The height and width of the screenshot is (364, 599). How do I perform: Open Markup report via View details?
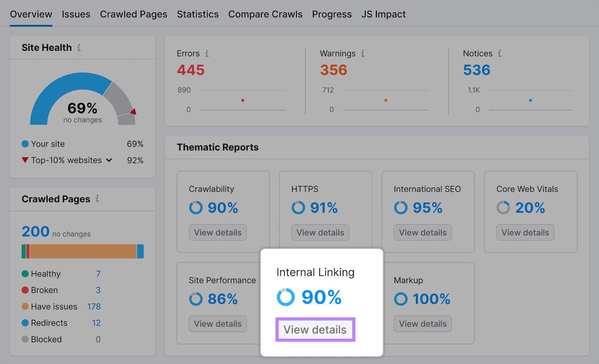(x=422, y=324)
